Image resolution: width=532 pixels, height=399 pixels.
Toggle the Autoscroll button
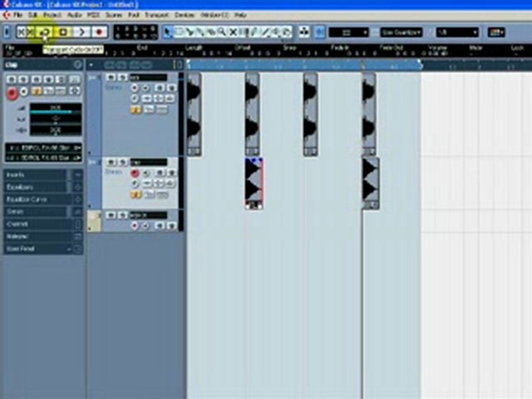(x=304, y=32)
